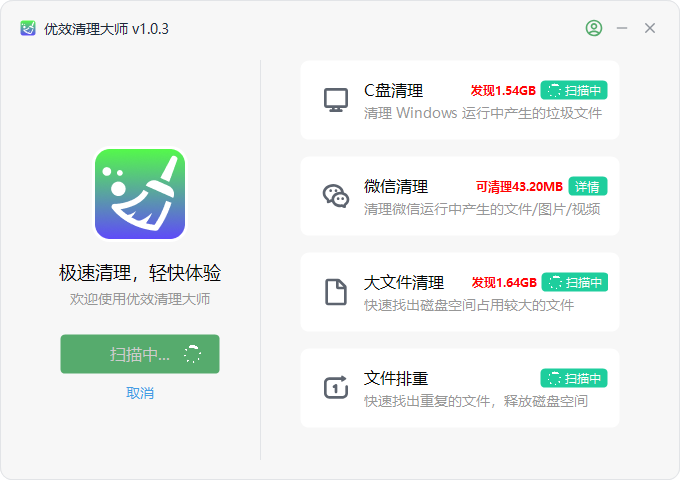Select the C盘清理 title

click(x=393, y=90)
